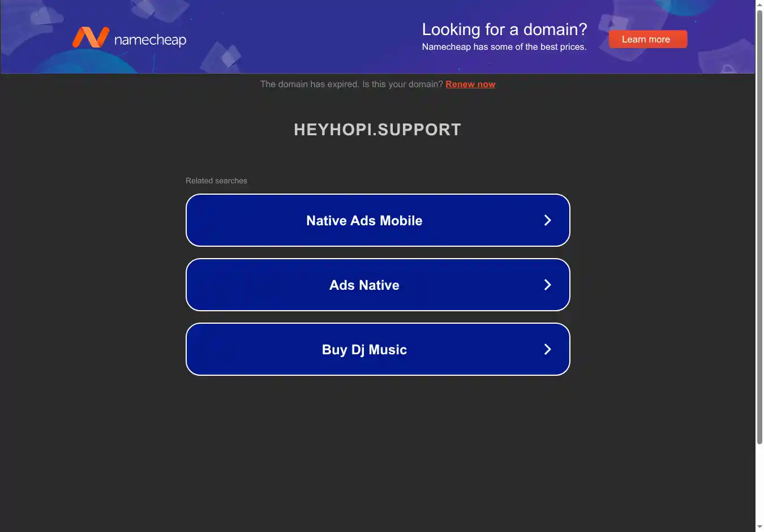This screenshot has width=764, height=532.
Task: Click the Looking for a domain? headline
Action: [504, 29]
